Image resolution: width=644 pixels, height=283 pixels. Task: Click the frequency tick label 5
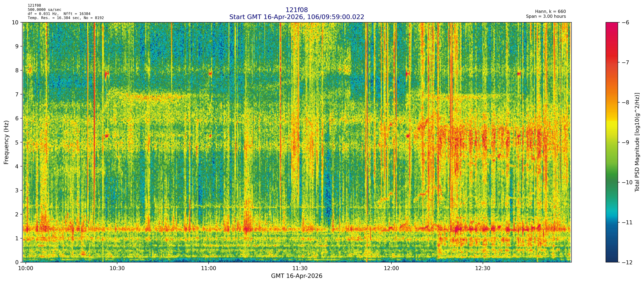17,143
